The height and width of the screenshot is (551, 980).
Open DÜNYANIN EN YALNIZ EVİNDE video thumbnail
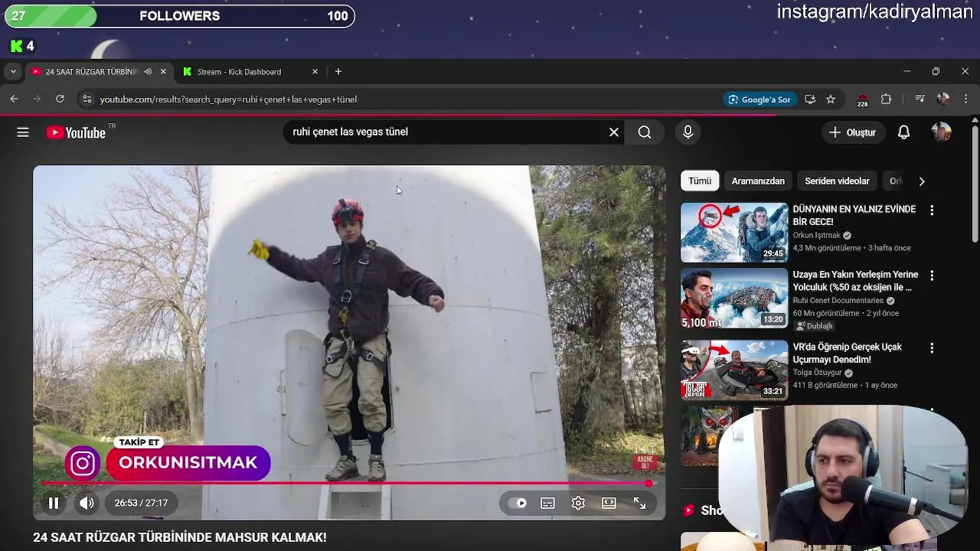pos(734,233)
